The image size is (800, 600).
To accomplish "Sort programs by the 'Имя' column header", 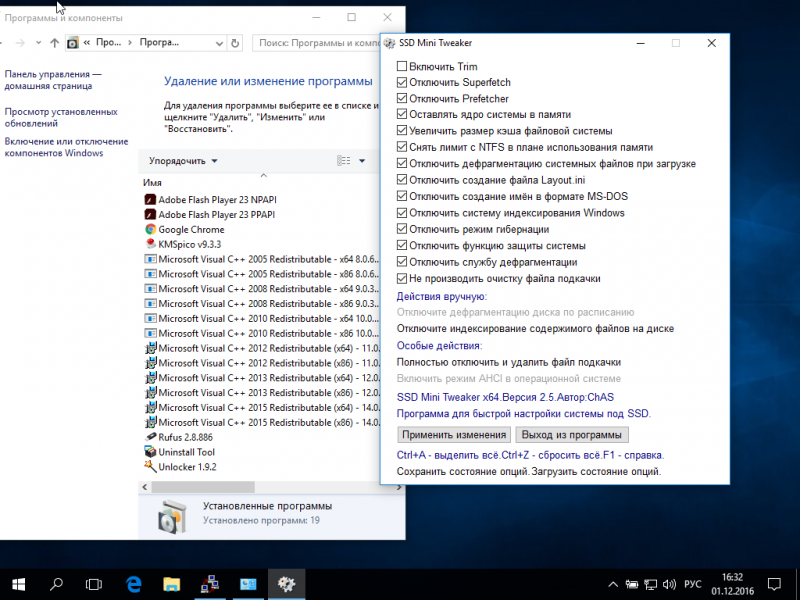I will click(x=152, y=183).
